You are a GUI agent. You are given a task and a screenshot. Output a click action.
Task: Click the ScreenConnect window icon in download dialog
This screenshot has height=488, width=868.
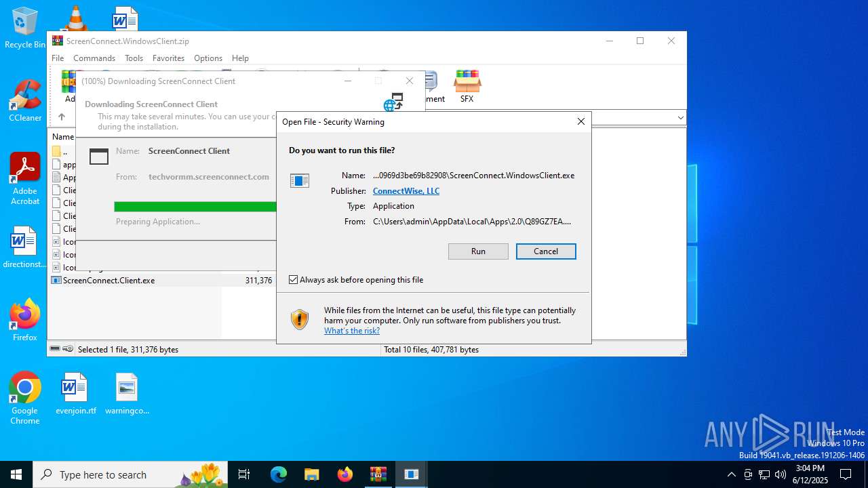[99, 157]
